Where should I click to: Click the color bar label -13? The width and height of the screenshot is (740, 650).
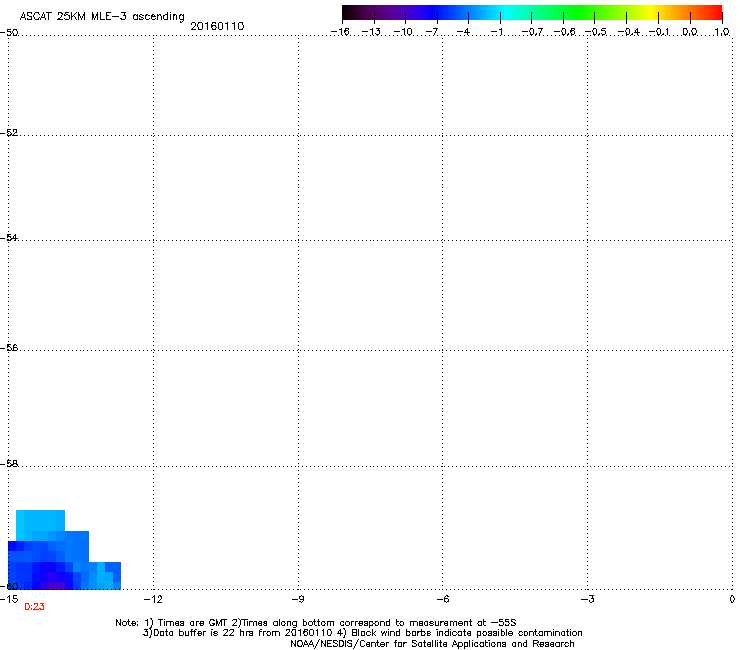371,32
